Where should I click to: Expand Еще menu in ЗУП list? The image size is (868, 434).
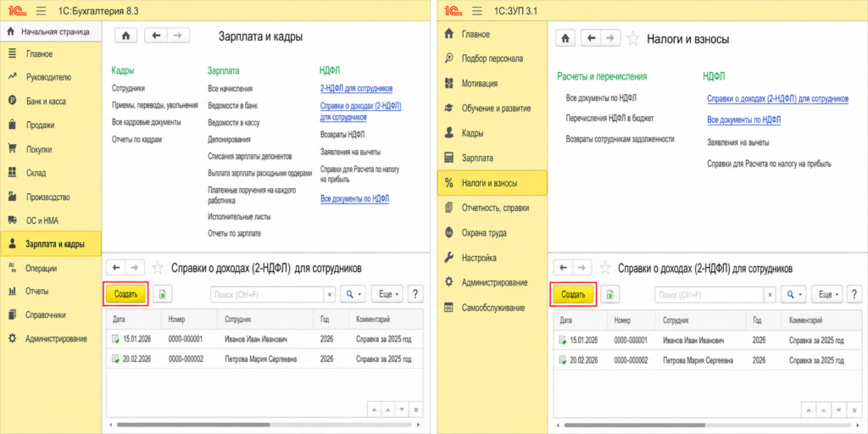(827, 294)
